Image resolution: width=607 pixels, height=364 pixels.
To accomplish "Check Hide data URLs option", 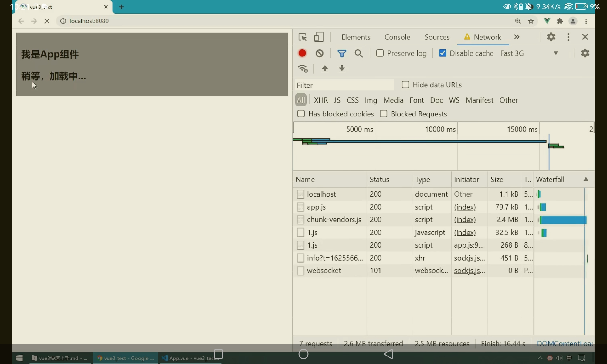I will point(405,85).
